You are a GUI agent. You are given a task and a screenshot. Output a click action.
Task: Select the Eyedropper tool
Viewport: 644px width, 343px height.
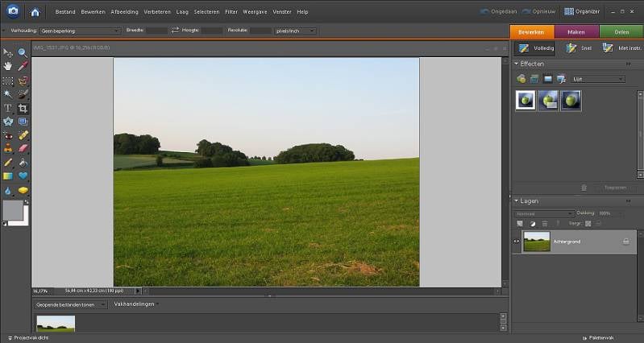tap(23, 66)
